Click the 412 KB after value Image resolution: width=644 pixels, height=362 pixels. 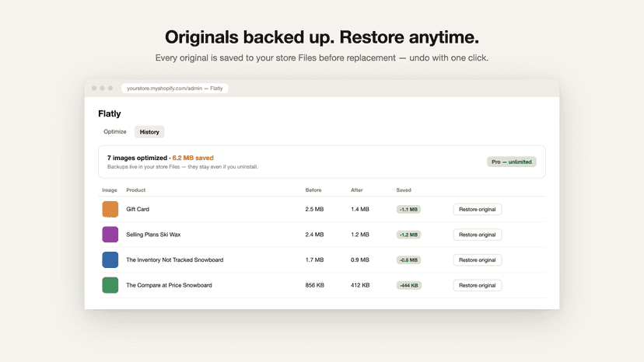click(x=360, y=285)
